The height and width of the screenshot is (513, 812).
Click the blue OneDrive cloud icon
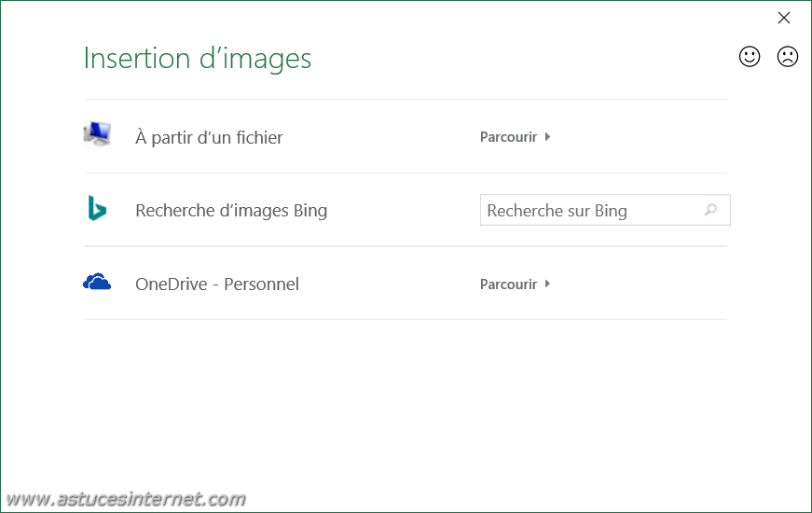[x=97, y=282]
